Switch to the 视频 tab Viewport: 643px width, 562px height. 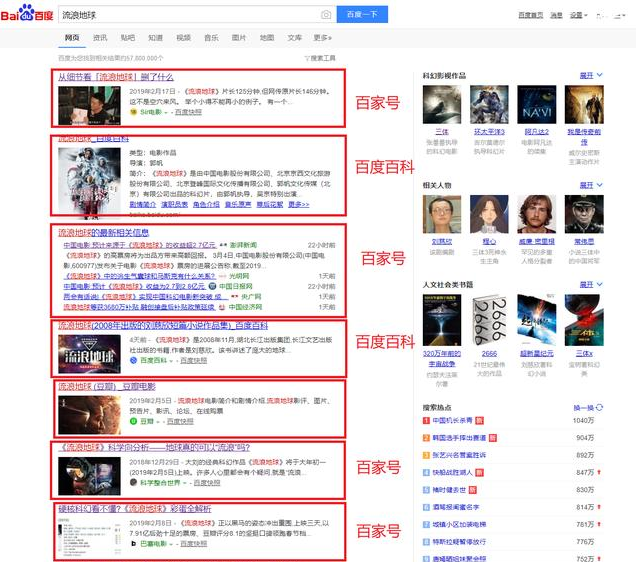[x=183, y=38]
